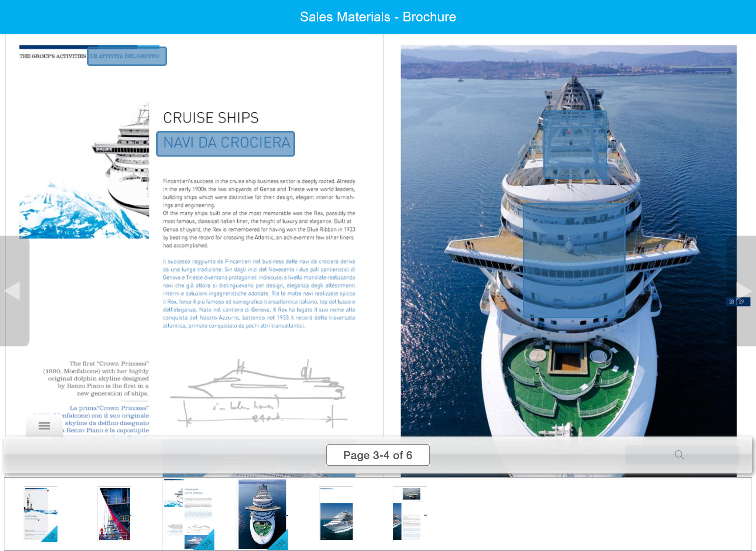Open the Page 3-4 of 6 indicator

coord(378,455)
